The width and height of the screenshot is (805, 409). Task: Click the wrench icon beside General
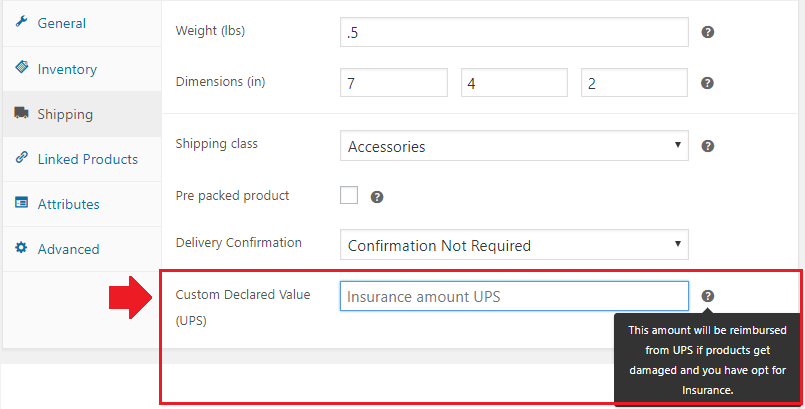[21, 22]
